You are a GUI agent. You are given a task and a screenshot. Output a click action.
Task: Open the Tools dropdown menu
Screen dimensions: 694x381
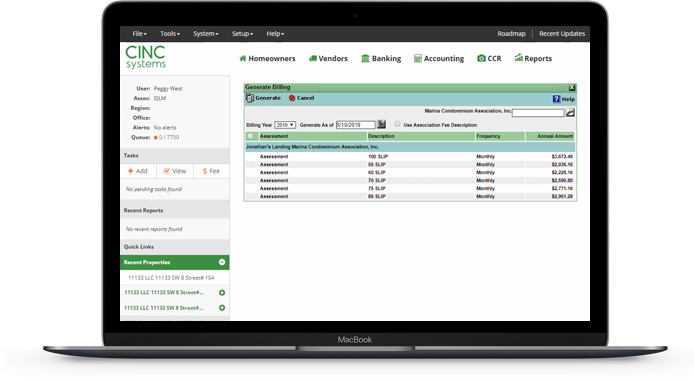coord(170,34)
